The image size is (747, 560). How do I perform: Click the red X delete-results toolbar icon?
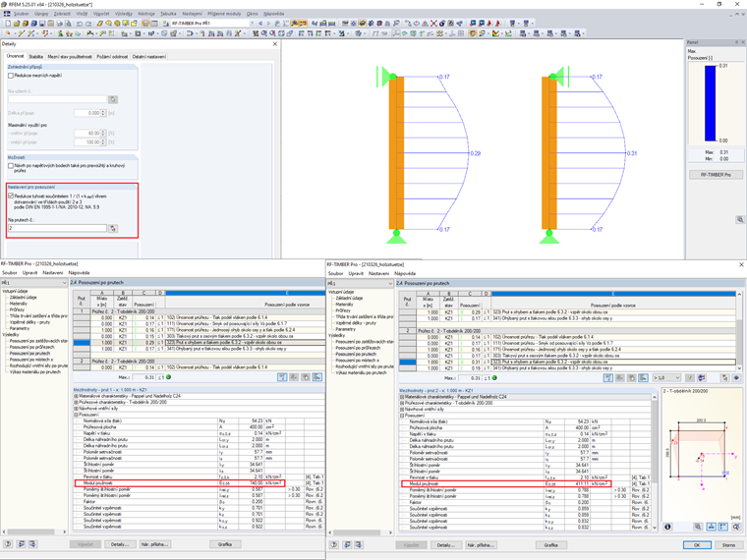point(433,23)
